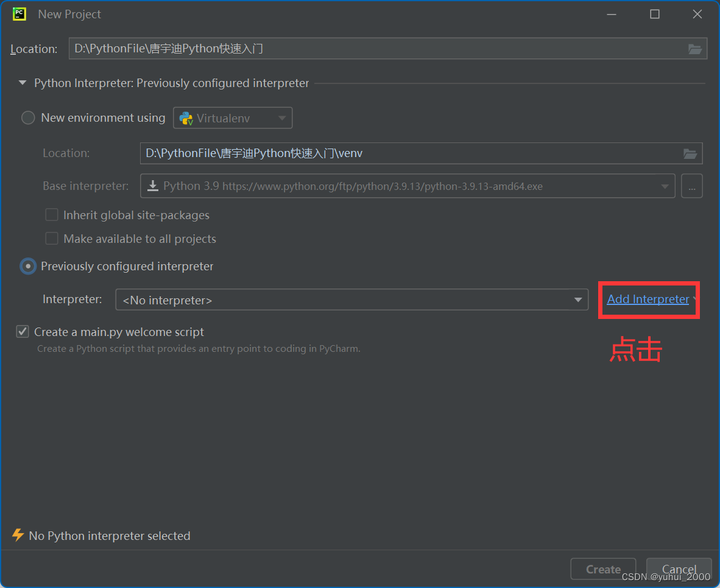Click the Create button
720x588 pixels.
tap(603, 569)
